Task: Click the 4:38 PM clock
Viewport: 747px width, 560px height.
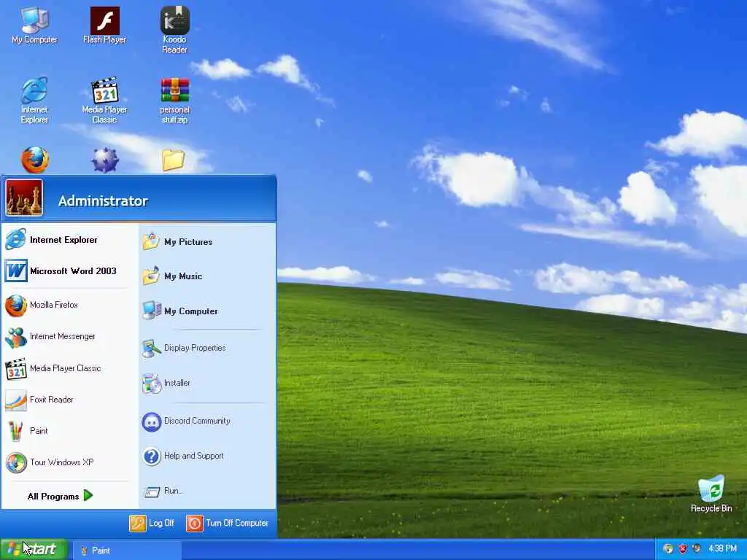Action: pos(723,548)
